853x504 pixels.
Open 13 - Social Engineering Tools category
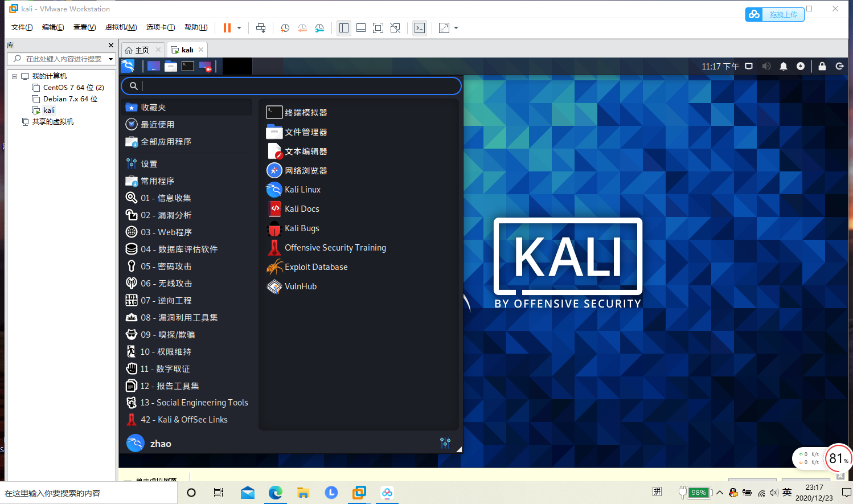tap(187, 403)
